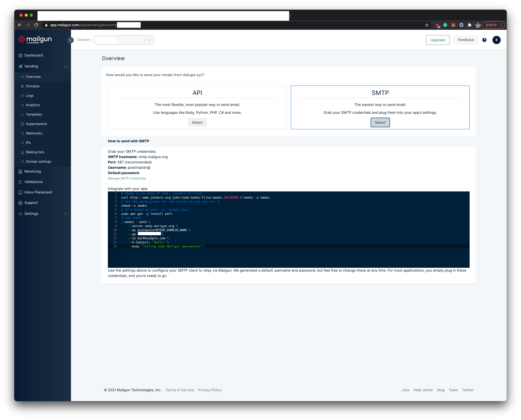Click the Sending paper plane icon
Screen dimensions: 521x420
[x=20, y=66]
